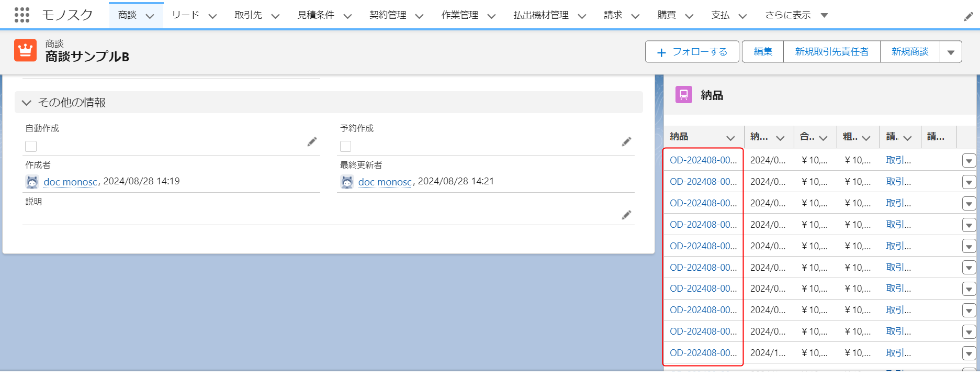Click the pink 納品 related list icon
The width and height of the screenshot is (980, 376).
coord(683,95)
